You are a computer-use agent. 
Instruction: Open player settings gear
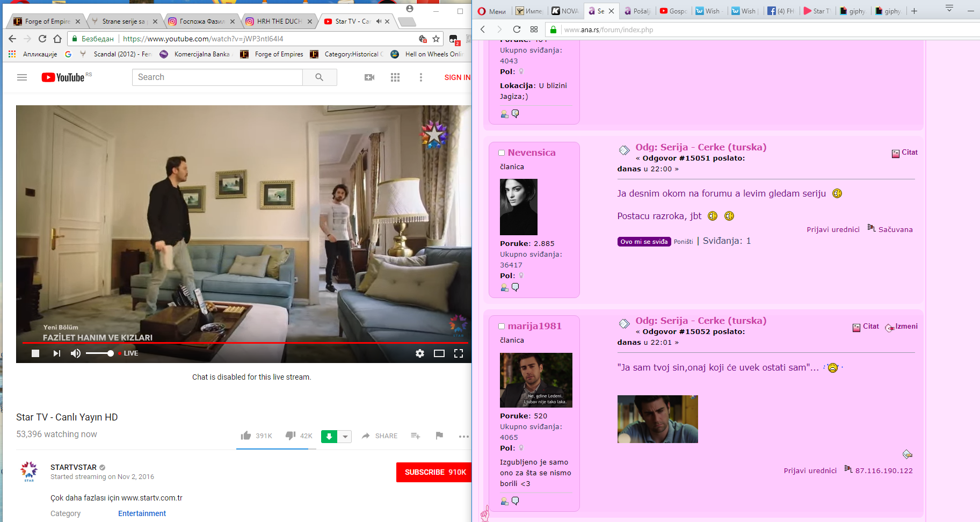(x=420, y=353)
